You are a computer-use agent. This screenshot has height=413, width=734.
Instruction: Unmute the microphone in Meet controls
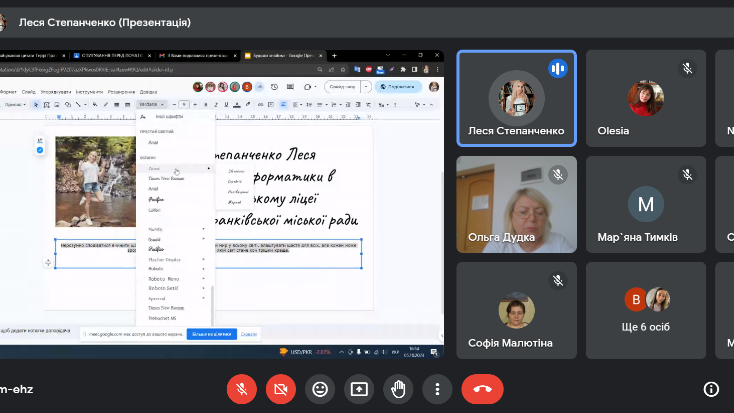[x=242, y=388]
